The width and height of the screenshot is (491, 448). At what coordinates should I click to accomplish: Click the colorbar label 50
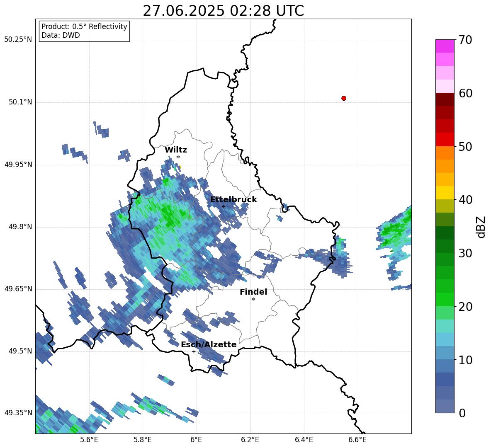(x=465, y=147)
